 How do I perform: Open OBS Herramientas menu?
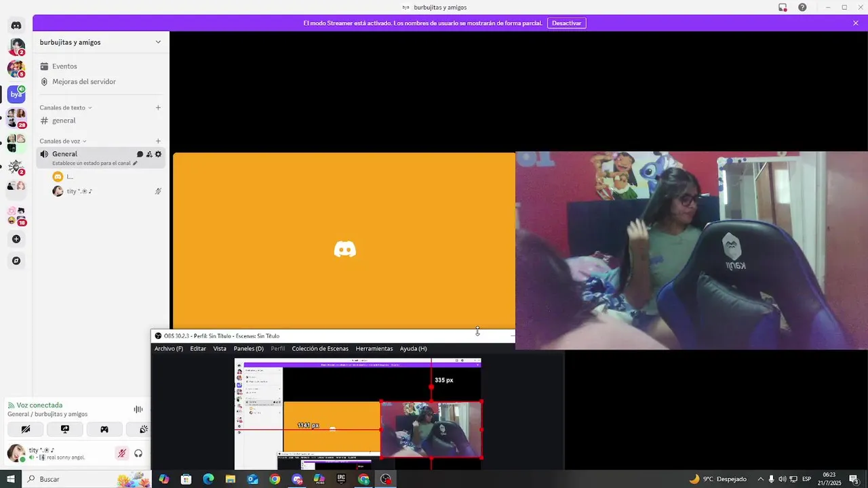coord(374,348)
